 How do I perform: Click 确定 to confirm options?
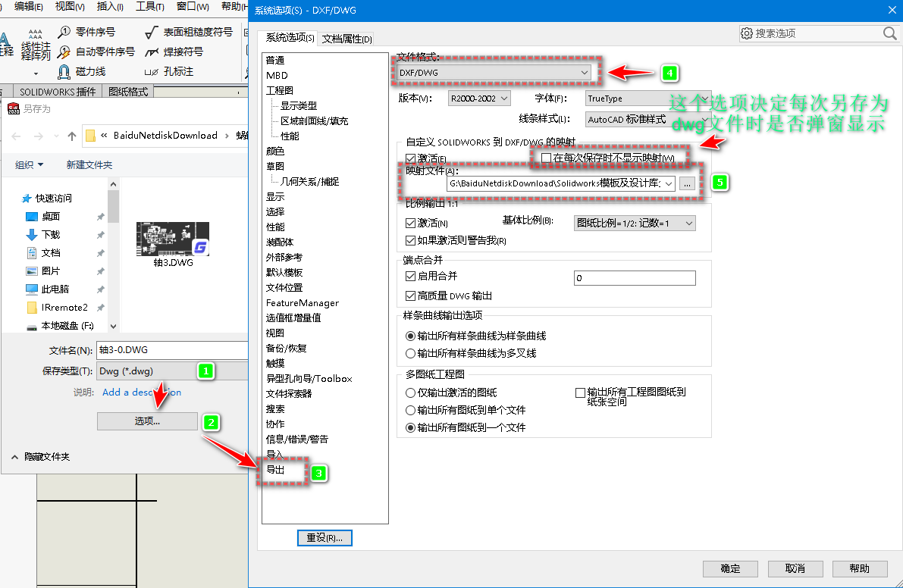730,568
